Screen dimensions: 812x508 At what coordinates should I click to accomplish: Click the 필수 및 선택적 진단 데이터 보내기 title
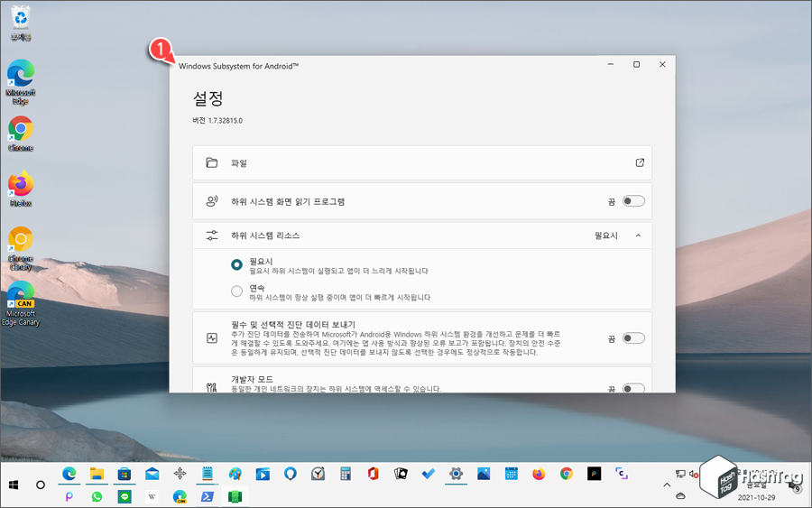pos(293,324)
